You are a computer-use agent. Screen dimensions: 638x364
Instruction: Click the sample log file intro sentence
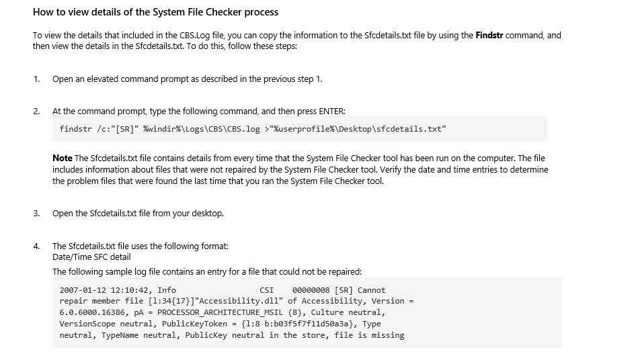click(x=206, y=271)
